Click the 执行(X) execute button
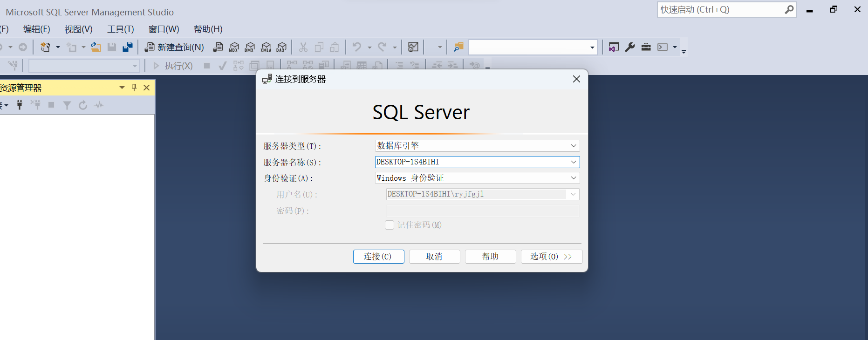The width and height of the screenshot is (868, 340). pos(173,66)
